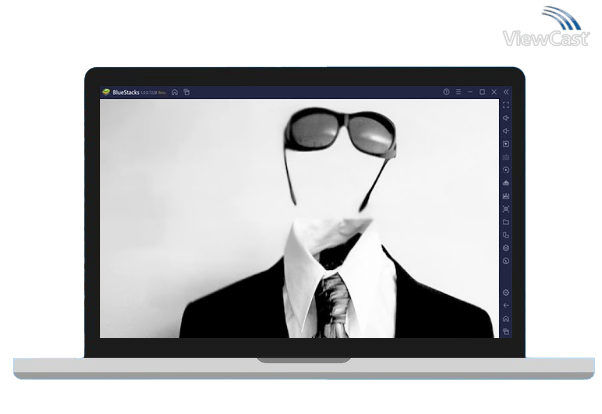Take a screenshot with the capture icon
Image resolution: width=602 pixels, height=414 pixels.
506,209
